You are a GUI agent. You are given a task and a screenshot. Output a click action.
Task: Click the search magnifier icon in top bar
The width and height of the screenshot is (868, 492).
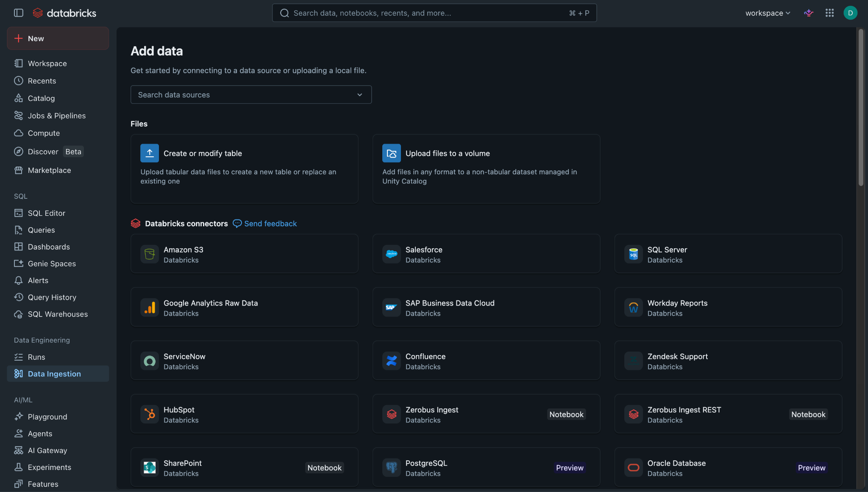(x=284, y=13)
